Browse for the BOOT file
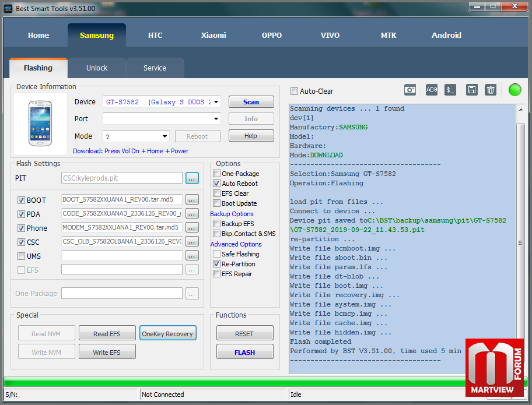Viewport: 532px width, 405px height. tap(192, 200)
